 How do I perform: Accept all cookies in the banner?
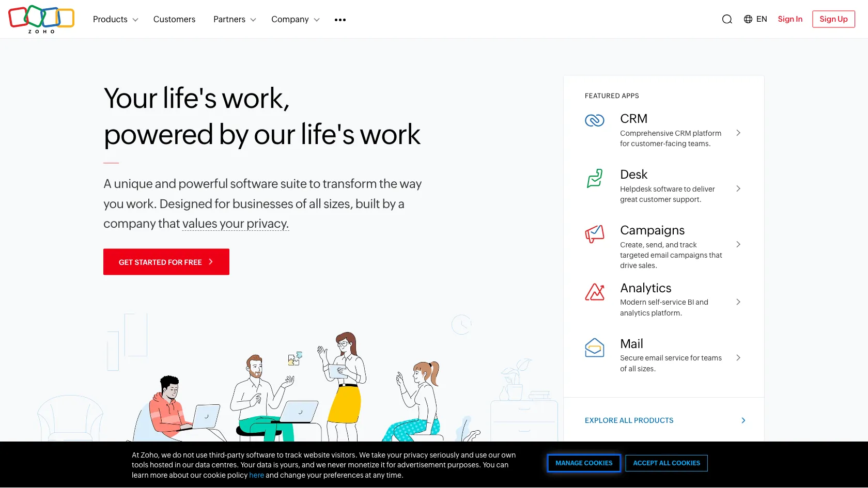pos(667,463)
